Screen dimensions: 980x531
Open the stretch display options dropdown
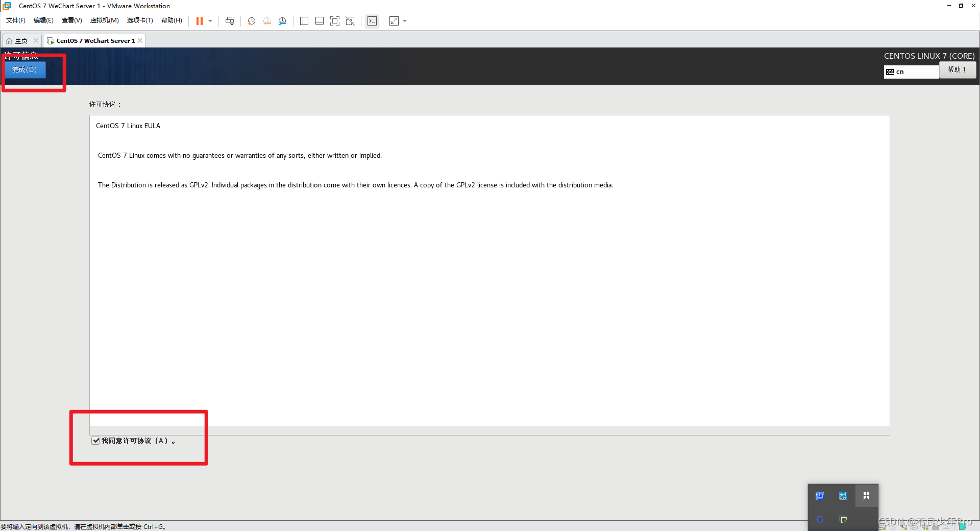(x=405, y=21)
